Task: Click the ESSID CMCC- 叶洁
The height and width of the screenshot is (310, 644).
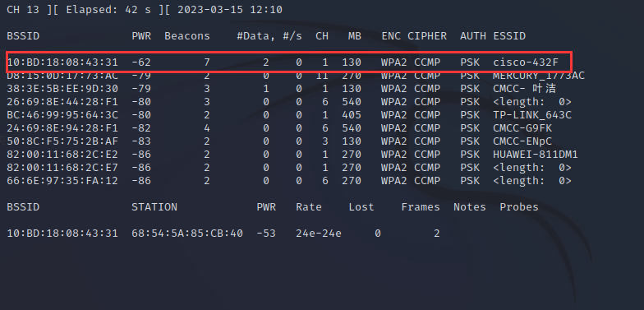Action: (x=524, y=89)
